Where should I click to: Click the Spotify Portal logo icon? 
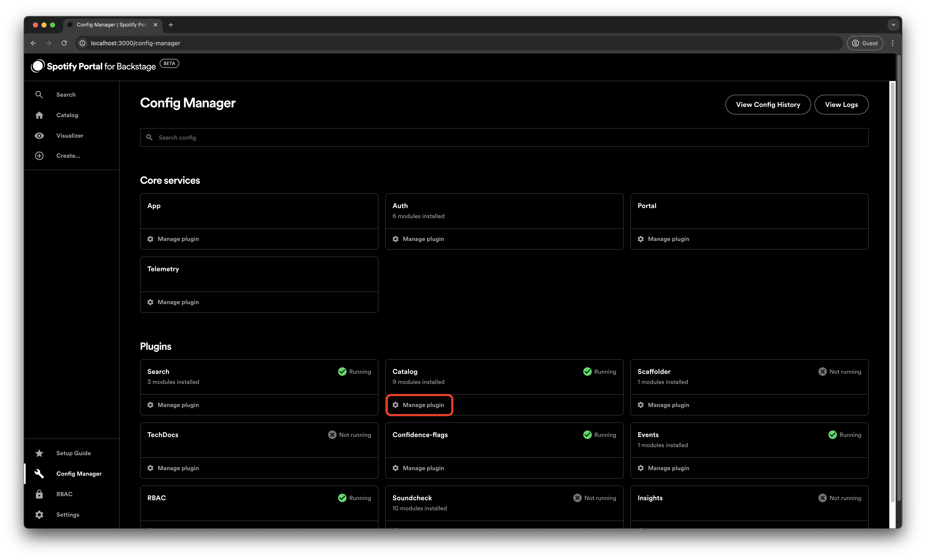[x=38, y=66]
